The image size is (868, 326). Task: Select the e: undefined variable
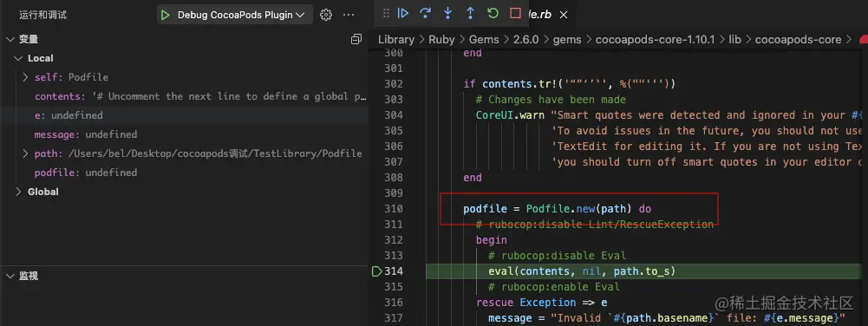tap(185, 115)
